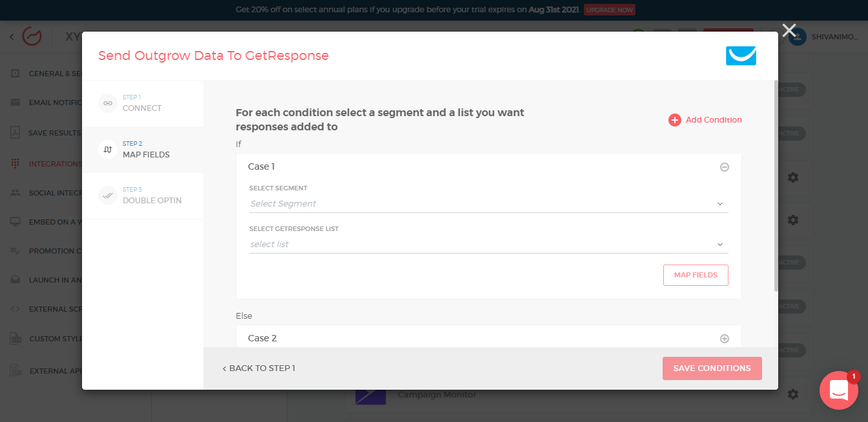Click the External Scripts code icon
868x422 pixels.
pos(15,309)
